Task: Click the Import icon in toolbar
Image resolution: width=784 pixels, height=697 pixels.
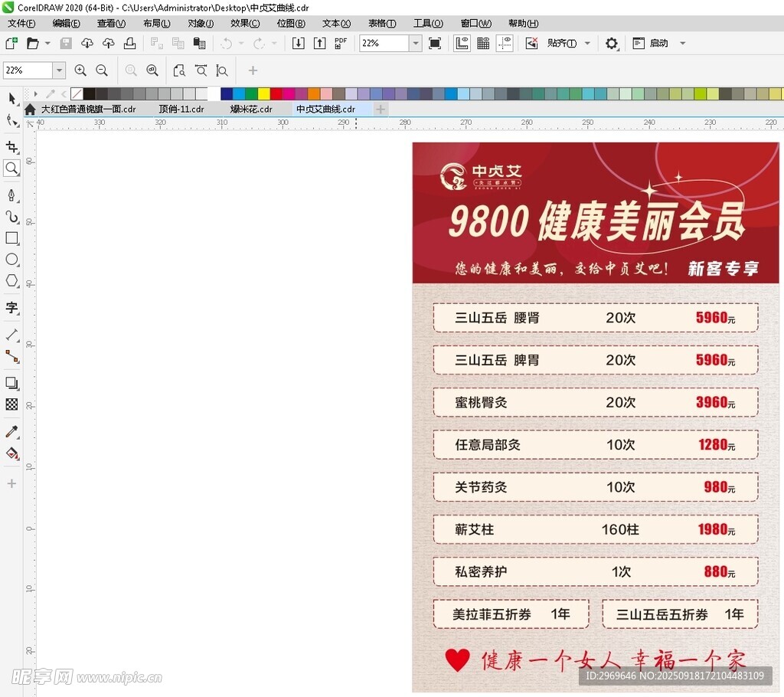Action: 299,44
